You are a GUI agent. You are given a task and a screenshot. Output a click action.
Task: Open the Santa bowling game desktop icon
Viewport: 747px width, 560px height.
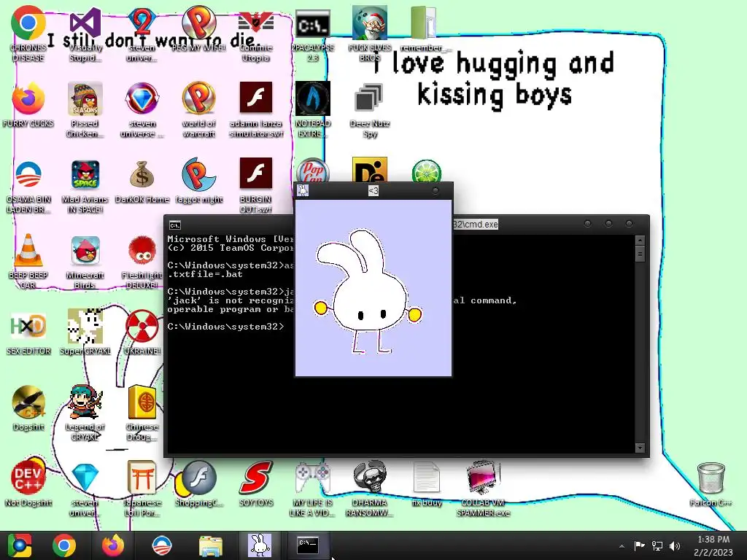coord(370,23)
